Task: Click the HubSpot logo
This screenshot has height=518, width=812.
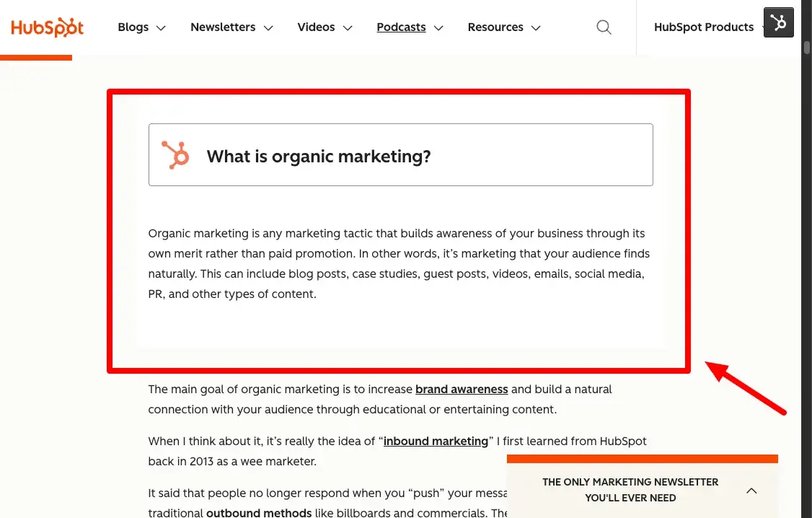Action: 46,28
